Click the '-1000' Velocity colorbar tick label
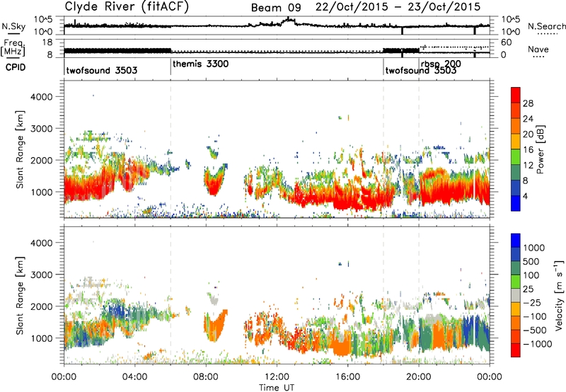The height and width of the screenshot is (392, 566). pyautogui.click(x=538, y=344)
